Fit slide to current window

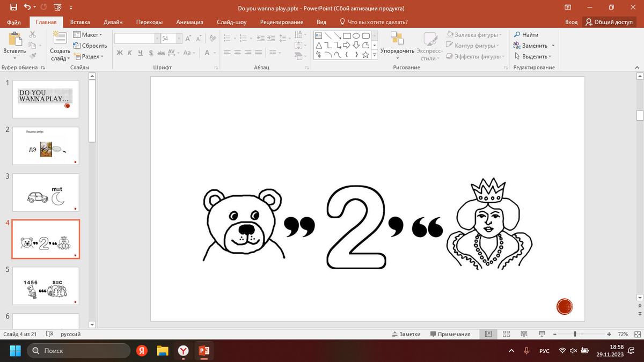point(638,334)
